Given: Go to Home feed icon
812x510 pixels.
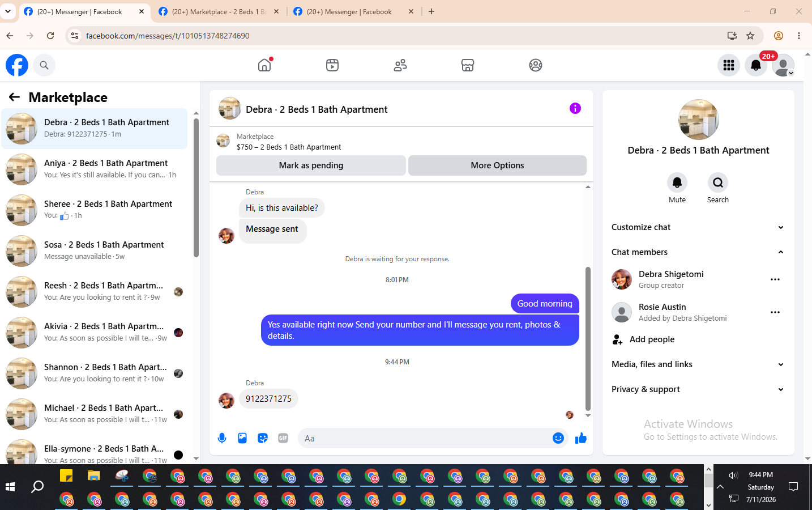Looking at the screenshot, I should tap(264, 65).
